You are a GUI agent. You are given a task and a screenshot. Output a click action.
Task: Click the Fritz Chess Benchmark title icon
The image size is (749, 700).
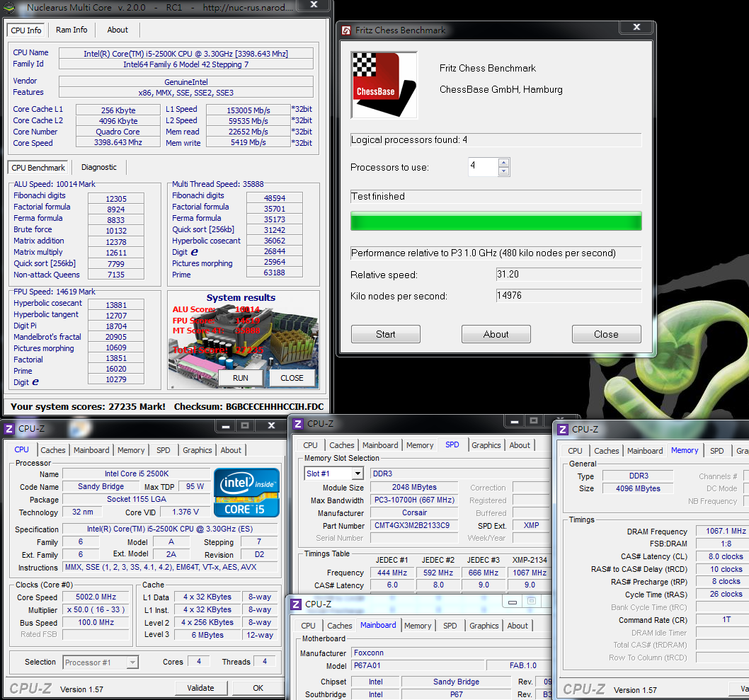pos(346,30)
